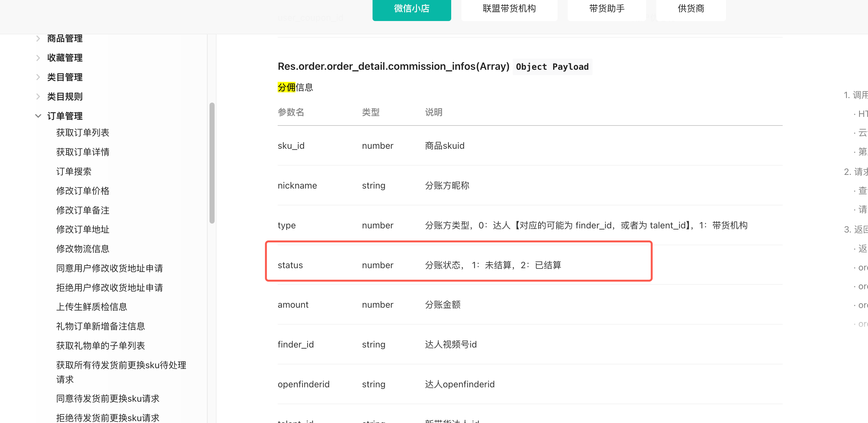
Task: Expand the 收藏管理 chevron
Action: (x=38, y=58)
